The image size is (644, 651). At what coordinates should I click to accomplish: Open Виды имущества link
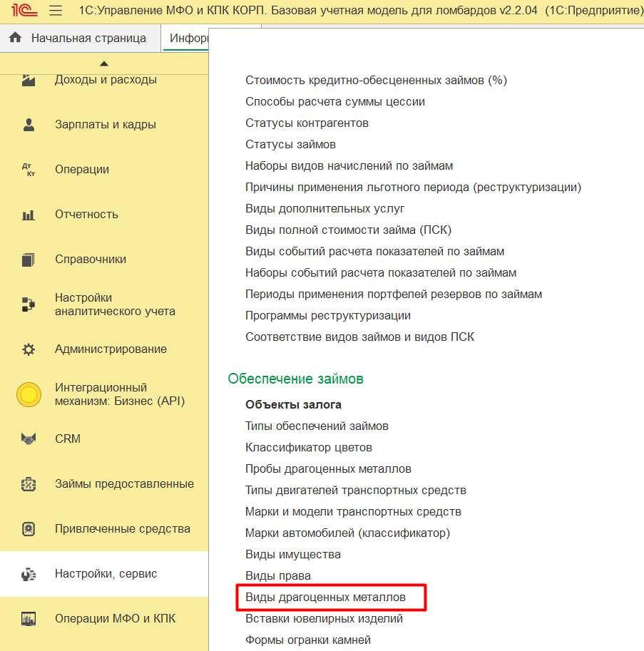292,554
